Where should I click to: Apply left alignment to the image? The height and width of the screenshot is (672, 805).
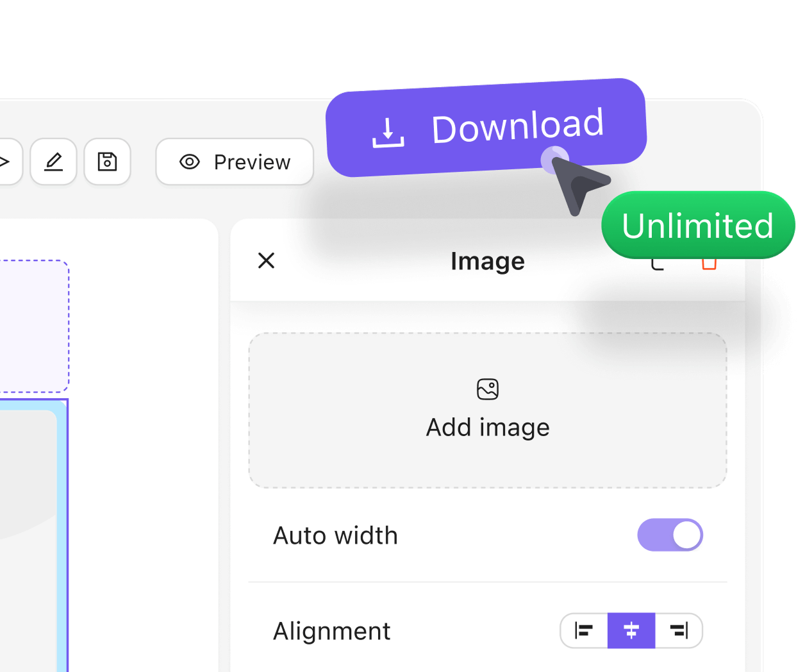point(584,631)
